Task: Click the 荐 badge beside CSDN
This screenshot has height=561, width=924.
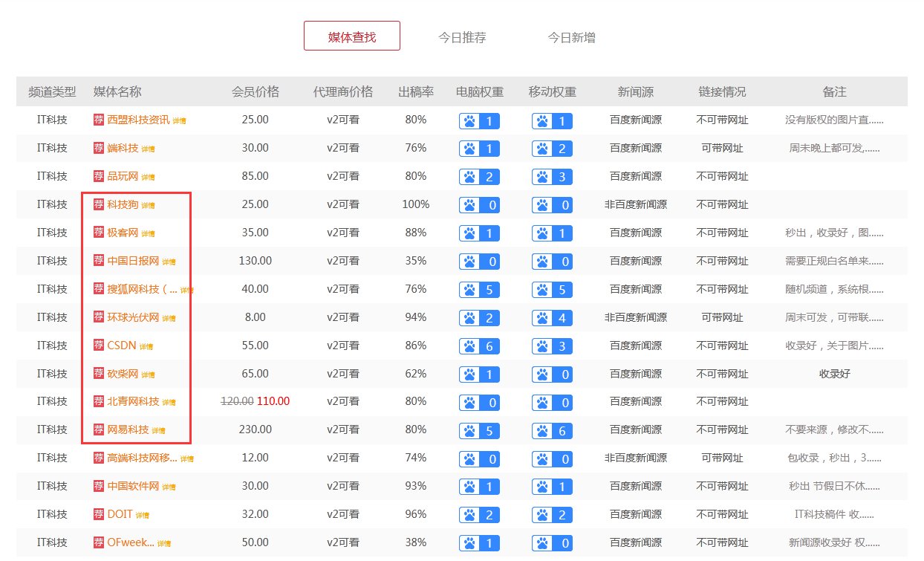Action: tap(98, 345)
